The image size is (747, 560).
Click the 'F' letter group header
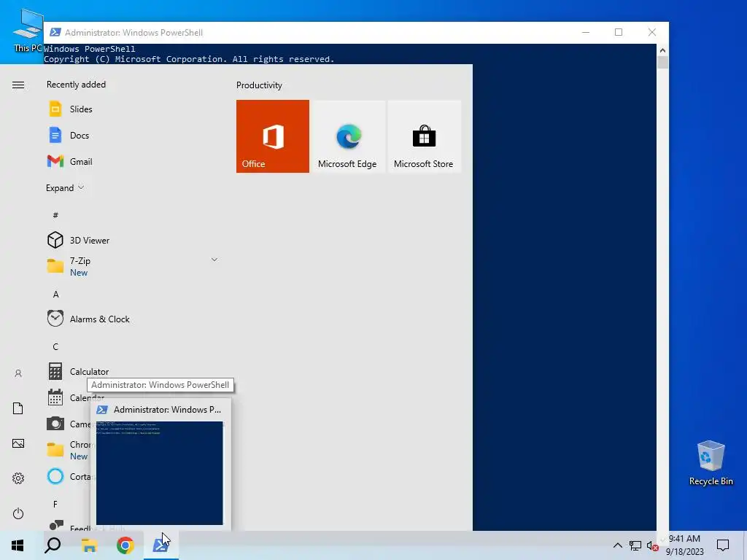55,504
